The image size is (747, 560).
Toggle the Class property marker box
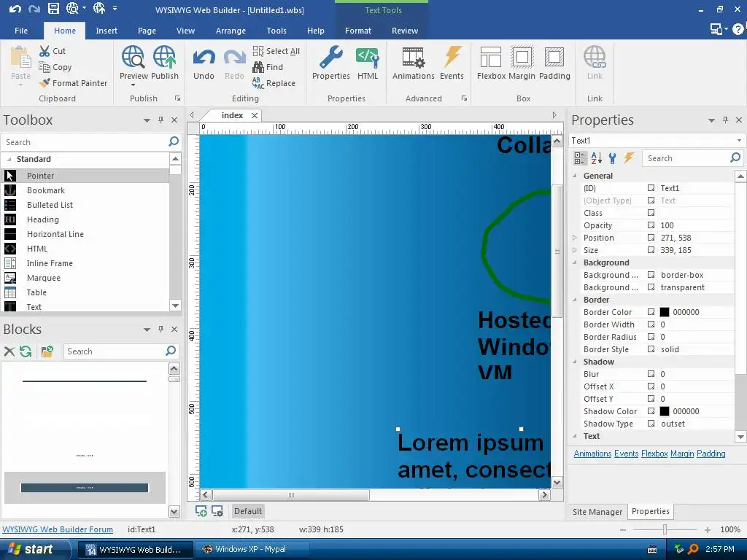[651, 213]
